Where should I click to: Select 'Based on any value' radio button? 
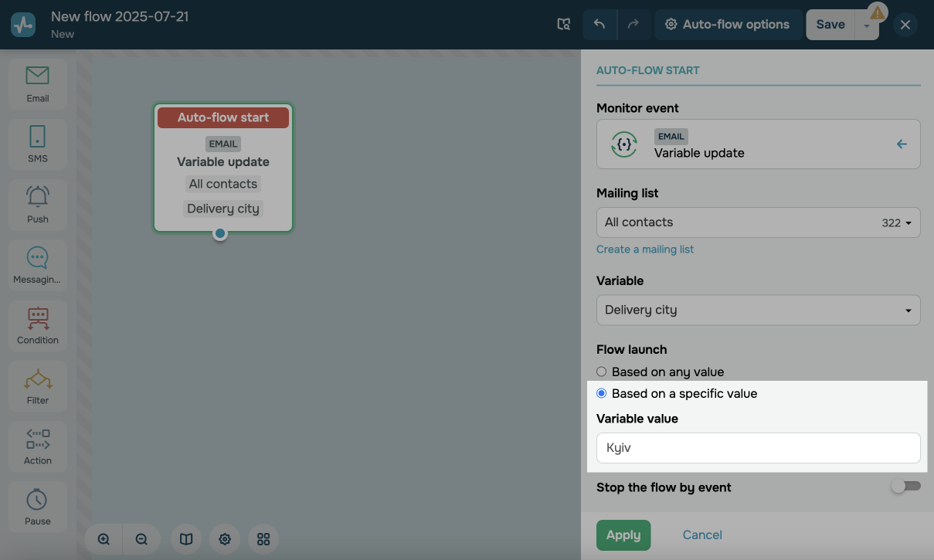tap(602, 372)
